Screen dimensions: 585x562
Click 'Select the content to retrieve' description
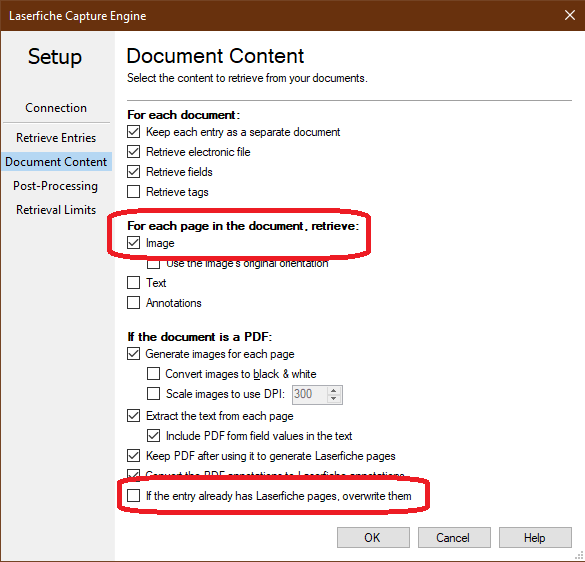(x=247, y=78)
